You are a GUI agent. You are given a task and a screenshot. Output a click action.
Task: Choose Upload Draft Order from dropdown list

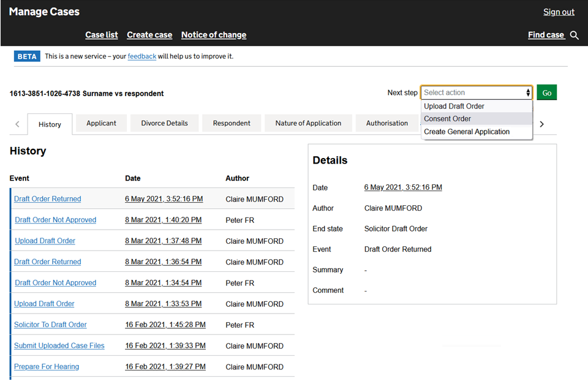tap(454, 106)
